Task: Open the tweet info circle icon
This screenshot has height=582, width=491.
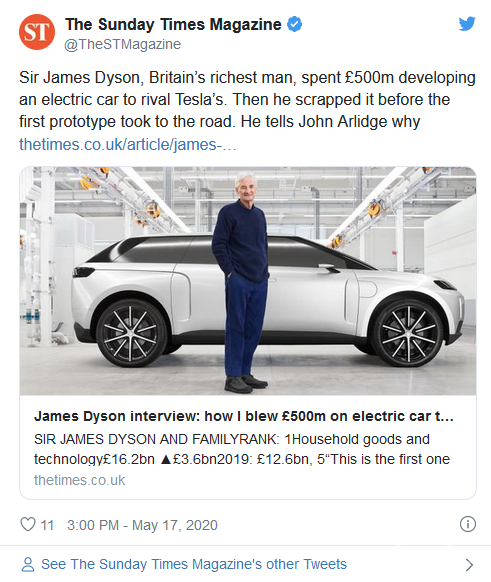Action: click(468, 524)
